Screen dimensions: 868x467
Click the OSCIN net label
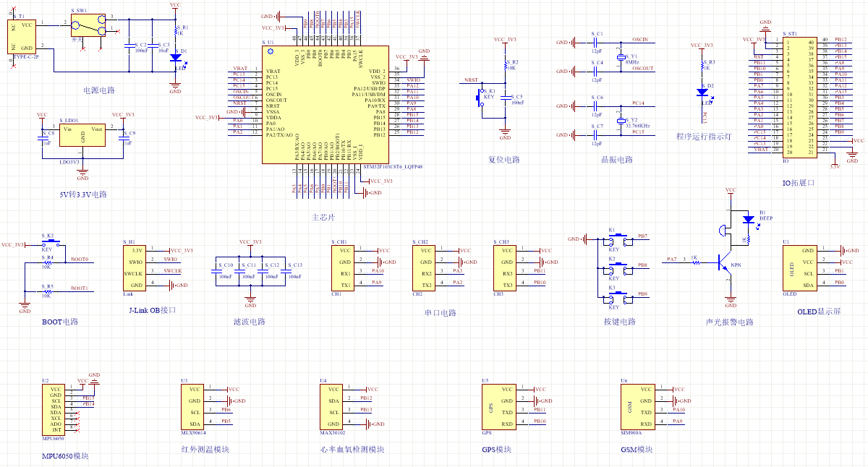click(x=640, y=39)
